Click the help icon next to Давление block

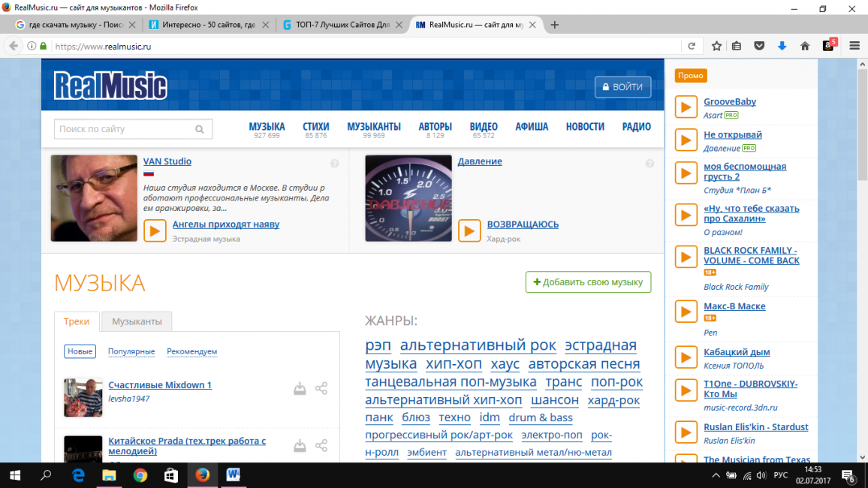point(649,163)
